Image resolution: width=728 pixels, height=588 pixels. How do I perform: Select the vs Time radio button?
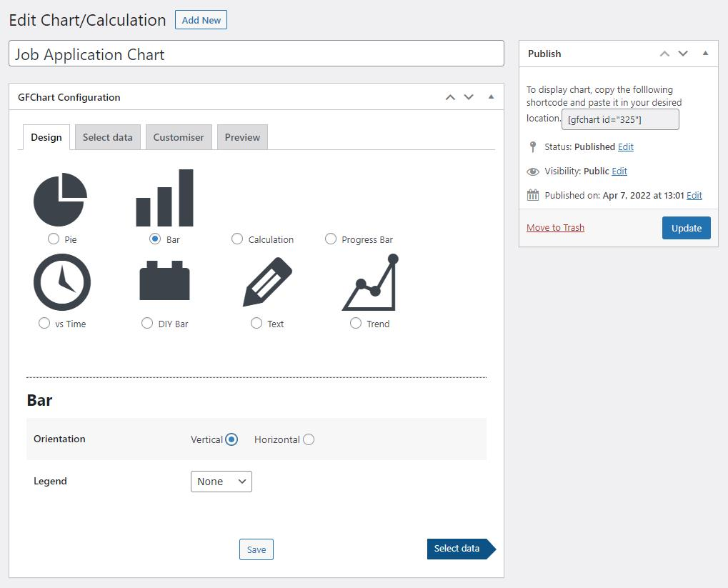(44, 323)
